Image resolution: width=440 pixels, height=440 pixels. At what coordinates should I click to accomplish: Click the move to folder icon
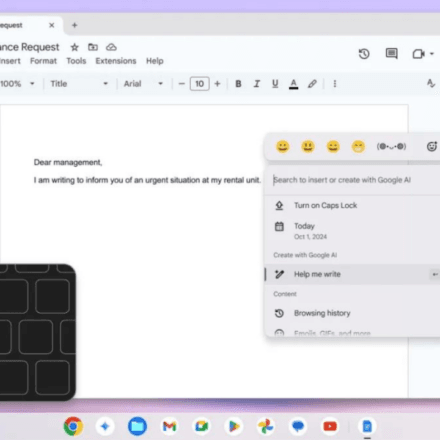93,47
